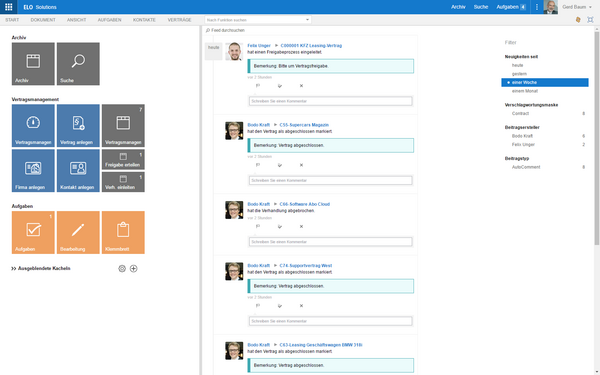
Task: Click the Vertrag anlegen tile
Action: pos(78,126)
